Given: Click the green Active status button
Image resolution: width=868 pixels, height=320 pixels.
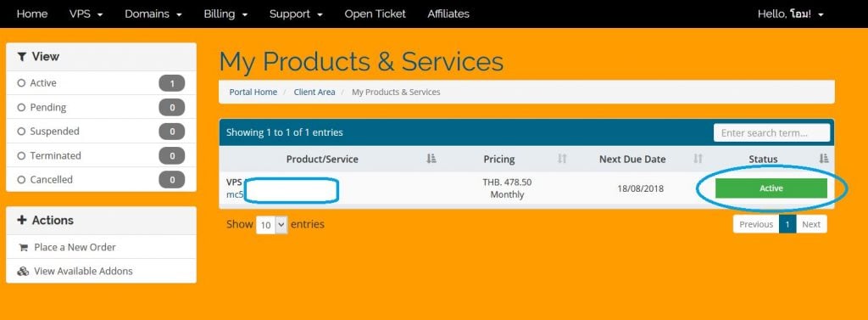Looking at the screenshot, I should pos(771,188).
